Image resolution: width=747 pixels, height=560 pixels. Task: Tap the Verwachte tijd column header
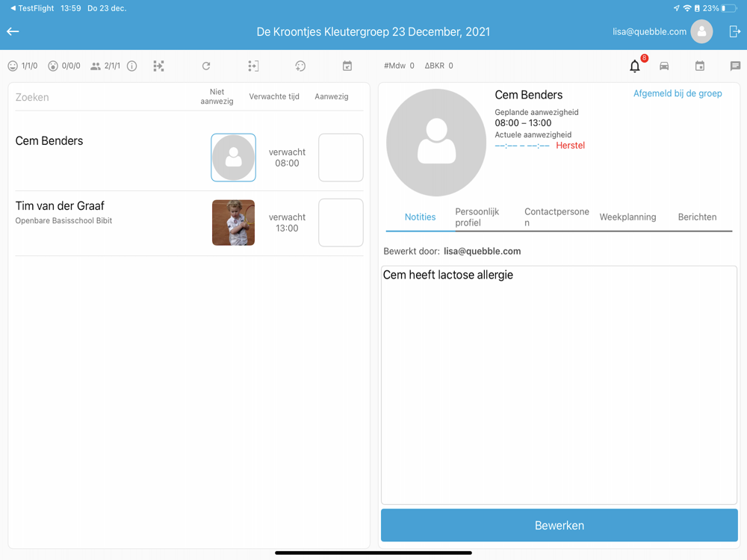(274, 96)
